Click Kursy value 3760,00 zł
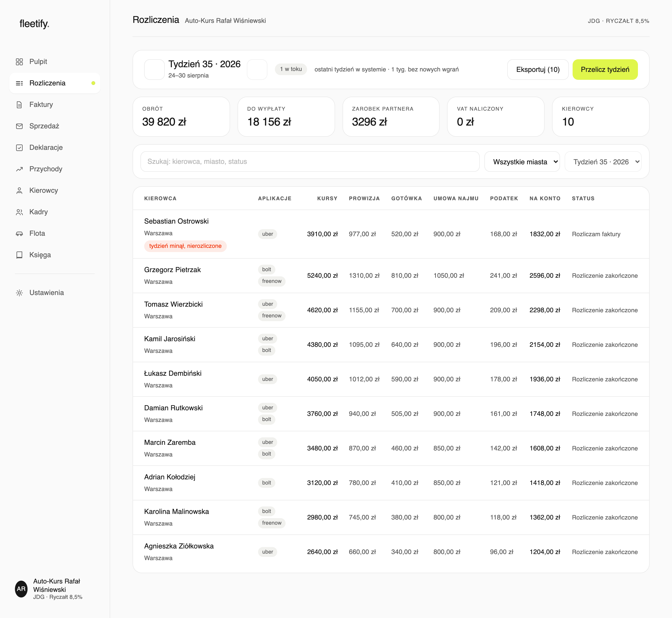 point(322,414)
